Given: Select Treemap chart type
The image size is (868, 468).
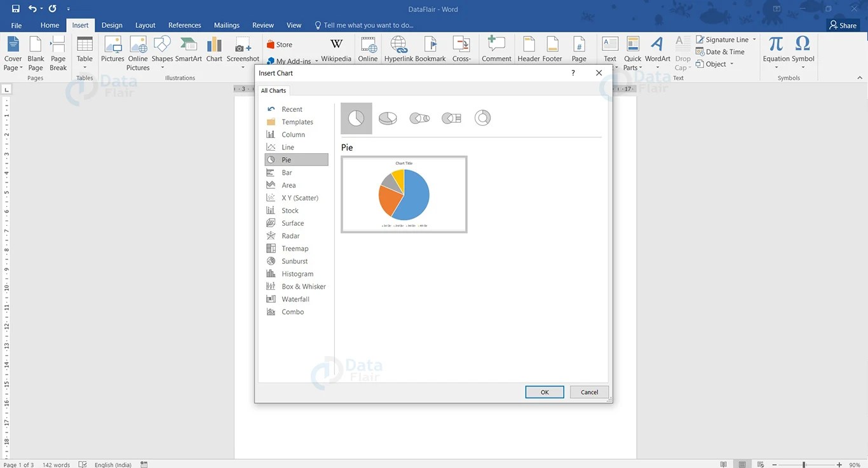Looking at the screenshot, I should (296, 249).
